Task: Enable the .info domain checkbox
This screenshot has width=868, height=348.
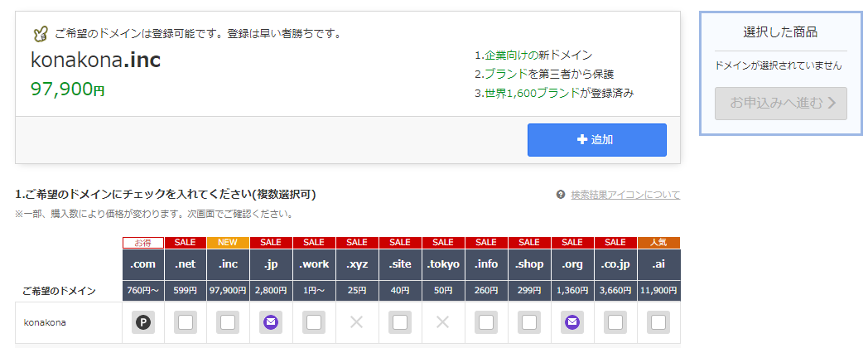Action: (x=486, y=322)
